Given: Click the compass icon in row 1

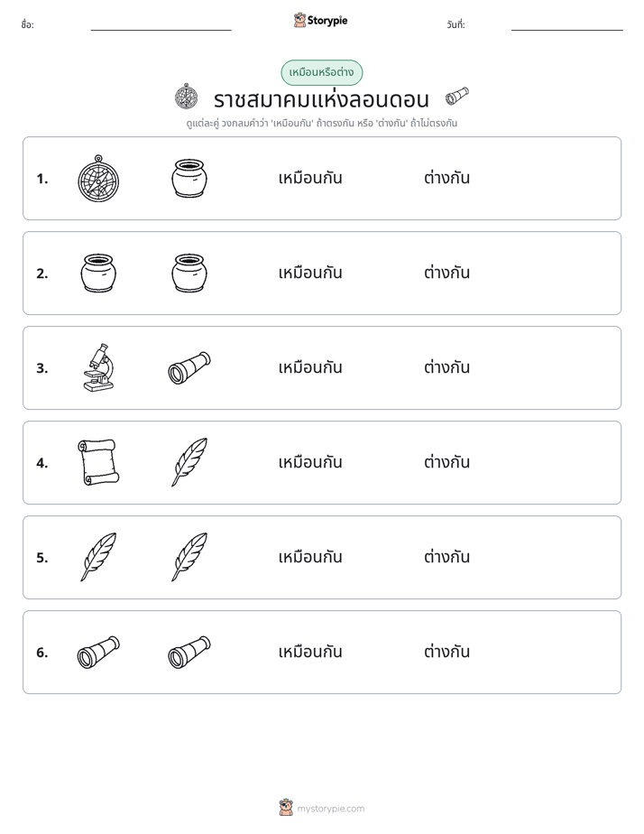Looking at the screenshot, I should point(98,178).
